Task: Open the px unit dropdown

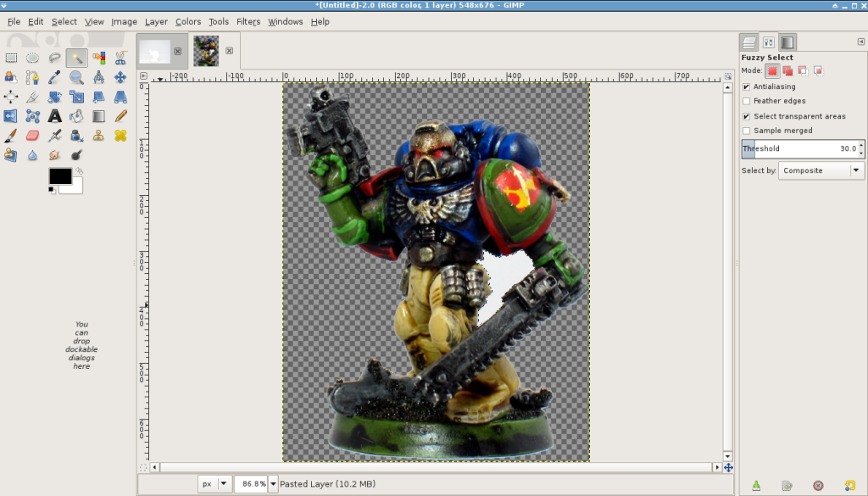Action: [214, 484]
